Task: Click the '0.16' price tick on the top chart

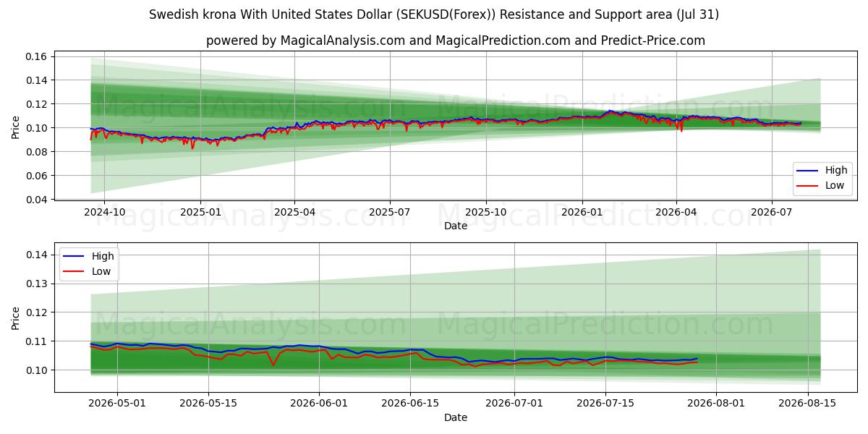Action: (x=37, y=56)
